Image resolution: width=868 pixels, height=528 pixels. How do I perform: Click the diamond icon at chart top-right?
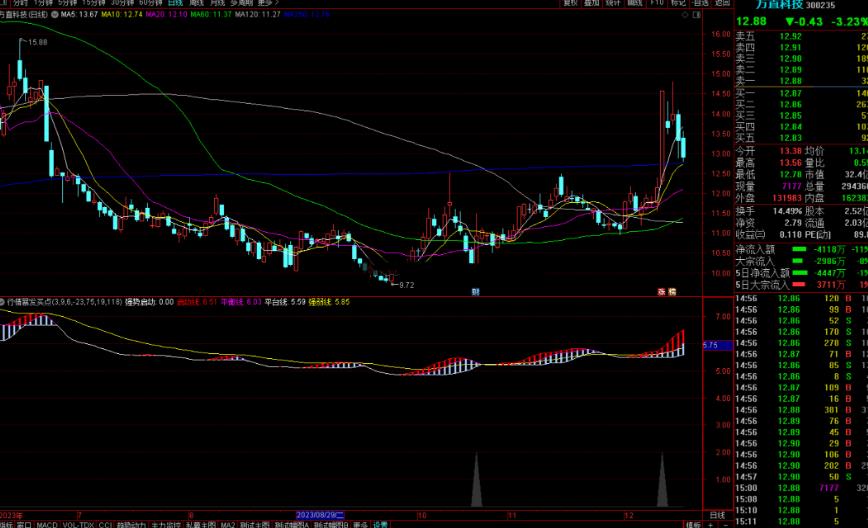[x=685, y=15]
